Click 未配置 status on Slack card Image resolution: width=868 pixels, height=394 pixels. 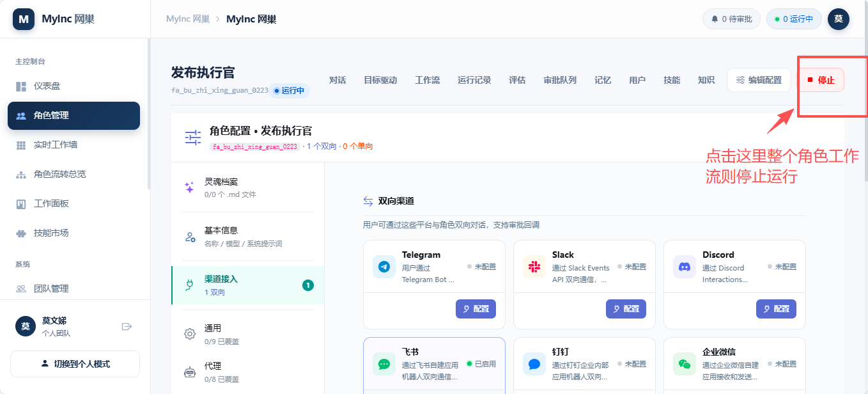[x=632, y=267]
